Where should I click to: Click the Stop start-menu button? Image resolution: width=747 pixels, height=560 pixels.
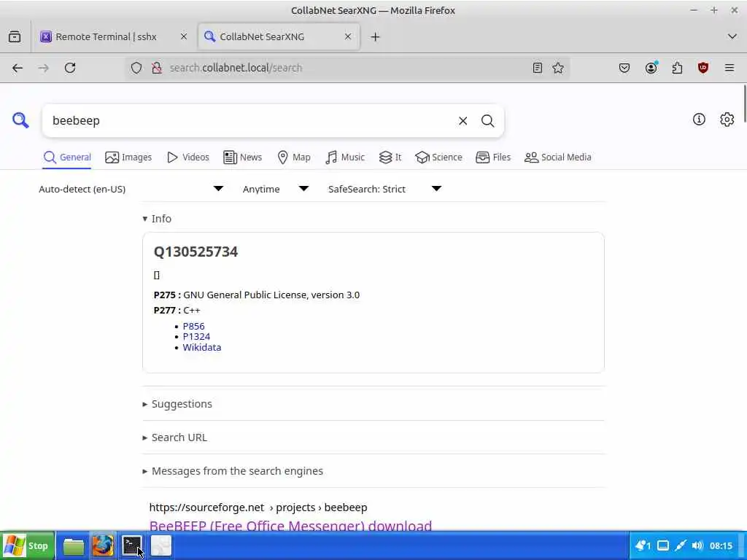pos(28,545)
